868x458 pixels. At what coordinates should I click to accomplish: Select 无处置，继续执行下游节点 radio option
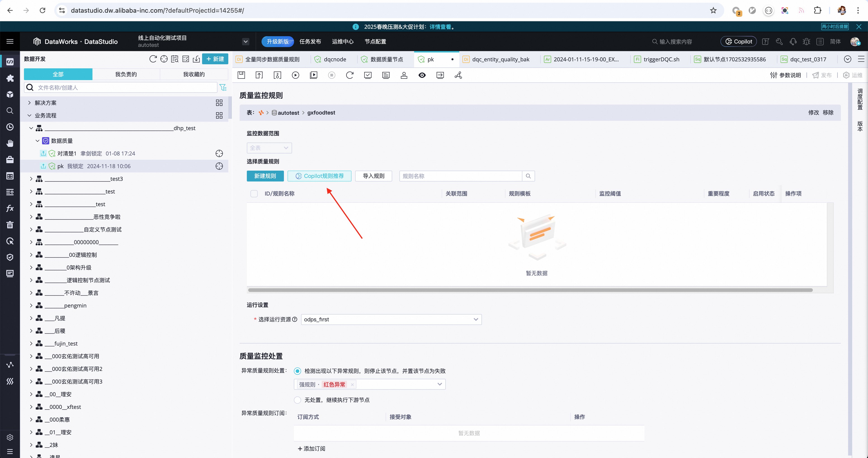(x=297, y=400)
